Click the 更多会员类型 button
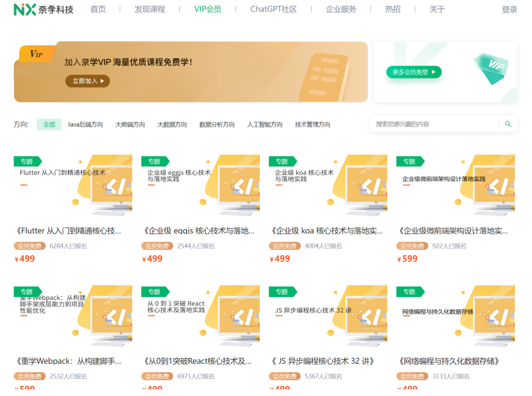The width and height of the screenshot is (532, 396). click(x=413, y=72)
